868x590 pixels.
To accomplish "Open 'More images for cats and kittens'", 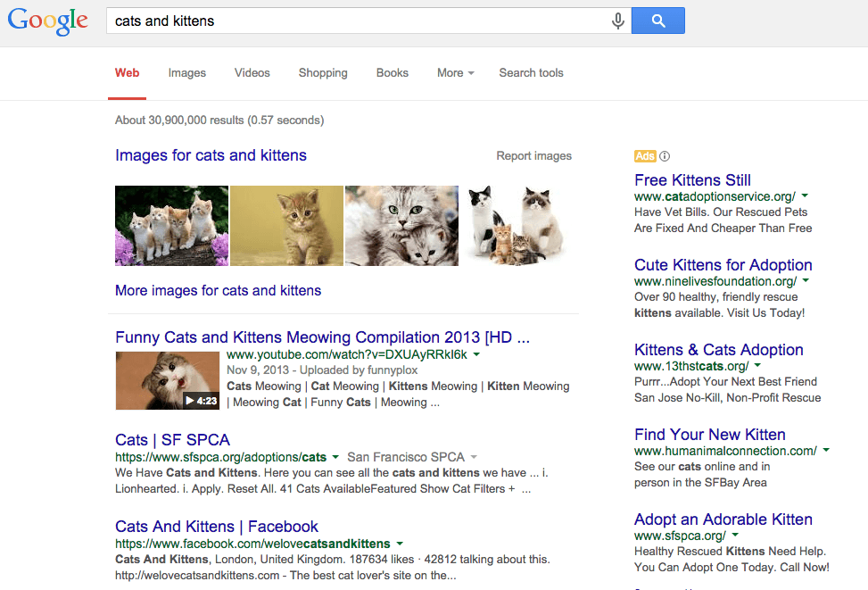I will pyautogui.click(x=218, y=290).
